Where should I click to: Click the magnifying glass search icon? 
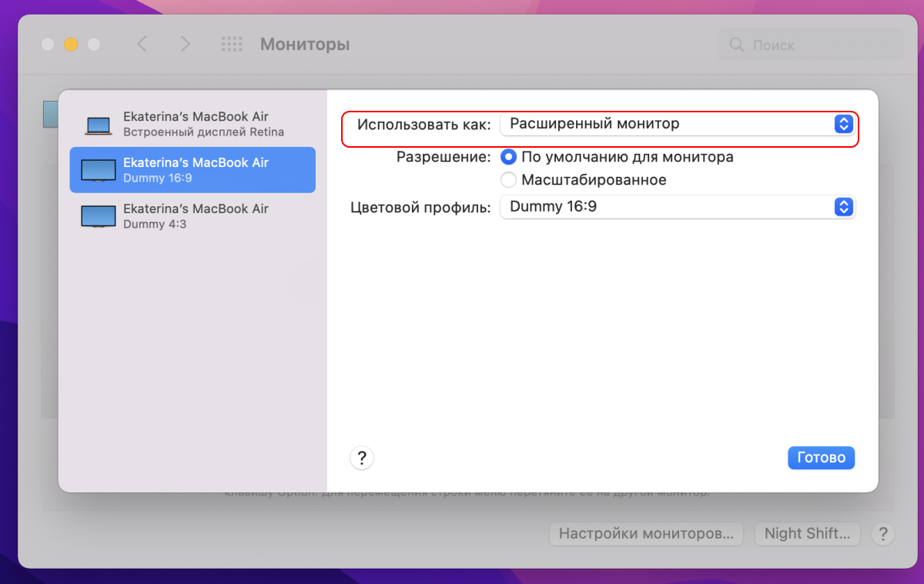(x=737, y=45)
